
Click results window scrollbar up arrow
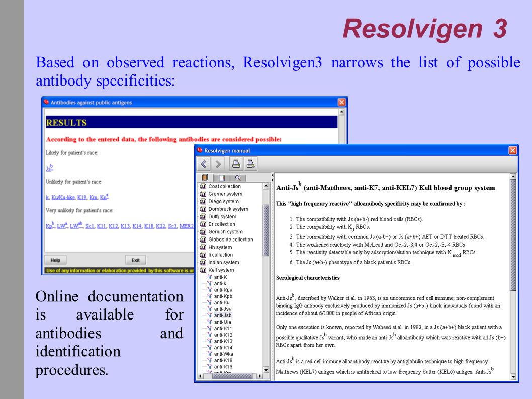(x=341, y=112)
